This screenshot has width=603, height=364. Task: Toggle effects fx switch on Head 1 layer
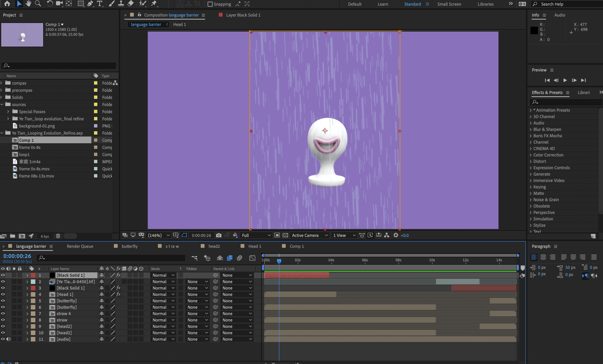118,294
